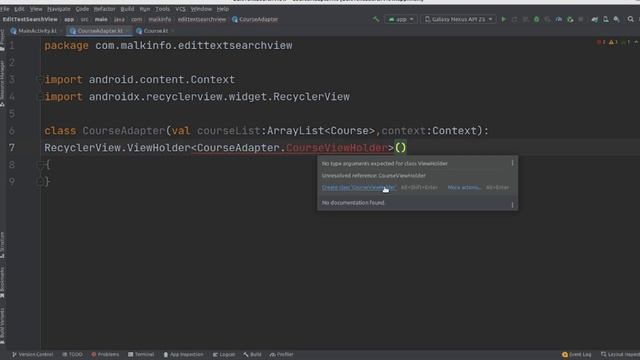Click the Search Everywhere magnifier icon
This screenshot has width=640, height=360.
pyautogui.click(x=631, y=19)
